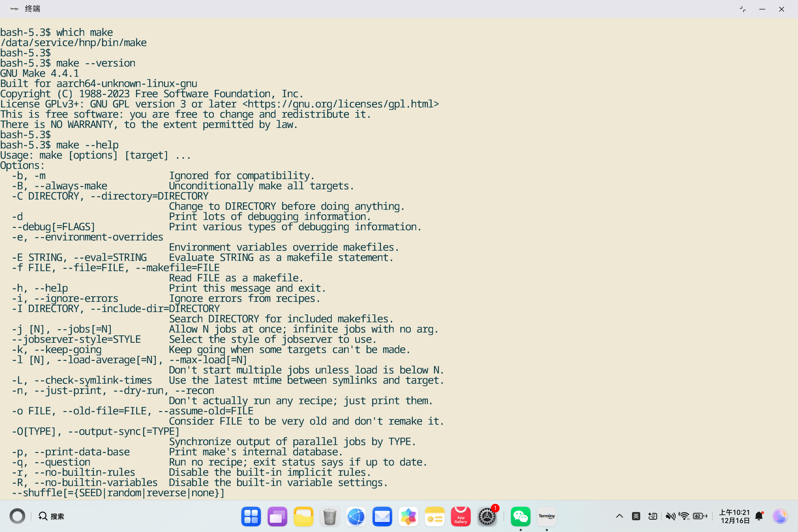The image size is (798, 532).
Task: Open the yellow Files folder app
Action: point(303,516)
